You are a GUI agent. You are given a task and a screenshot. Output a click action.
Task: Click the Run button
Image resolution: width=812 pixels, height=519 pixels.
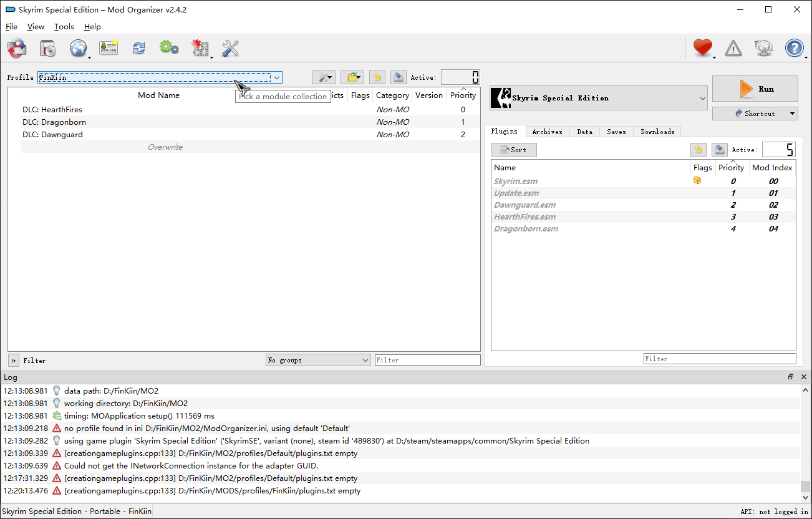(755, 89)
